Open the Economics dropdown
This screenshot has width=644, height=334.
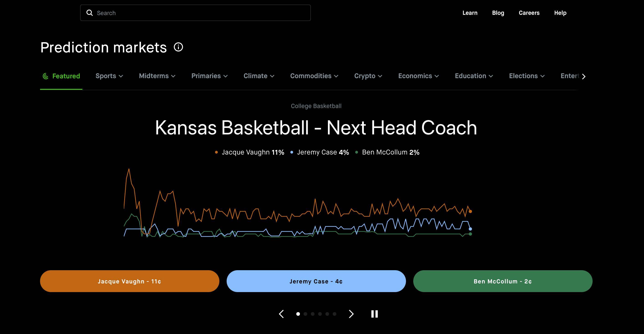point(418,76)
